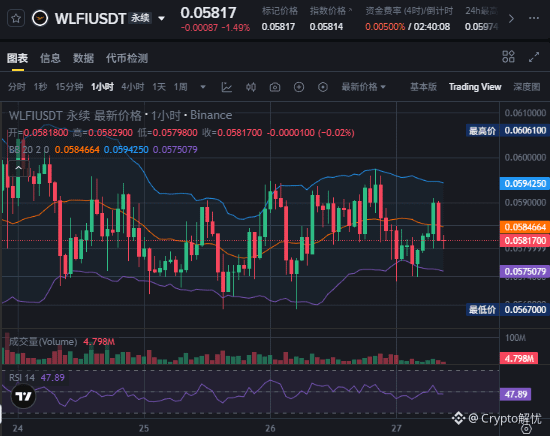Collapse the indicator legend with caret button

click(x=19, y=169)
